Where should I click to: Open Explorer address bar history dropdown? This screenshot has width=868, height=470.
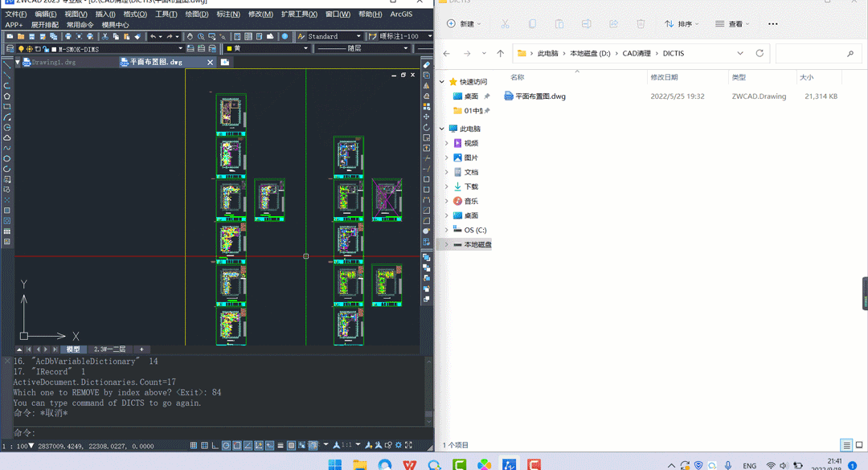740,53
